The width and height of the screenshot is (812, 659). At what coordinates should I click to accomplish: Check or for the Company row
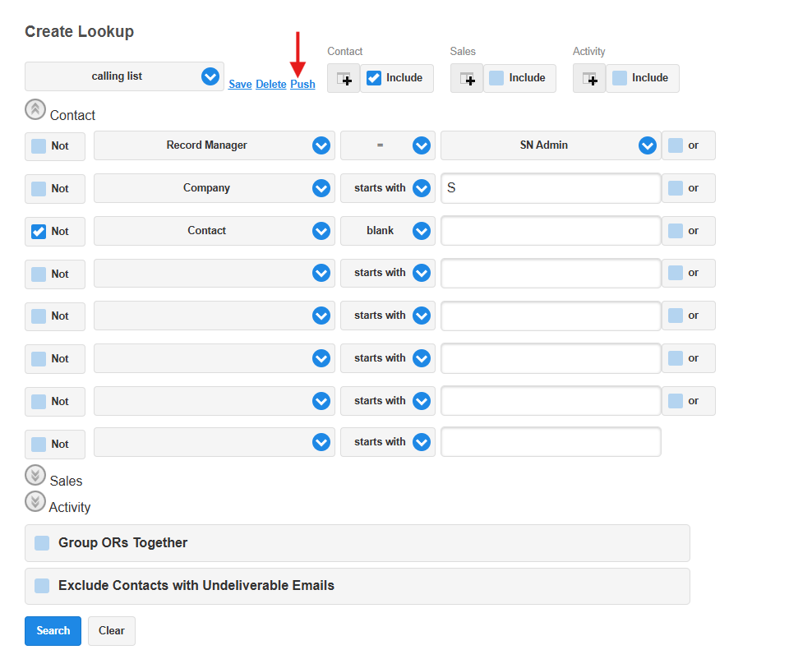click(676, 188)
